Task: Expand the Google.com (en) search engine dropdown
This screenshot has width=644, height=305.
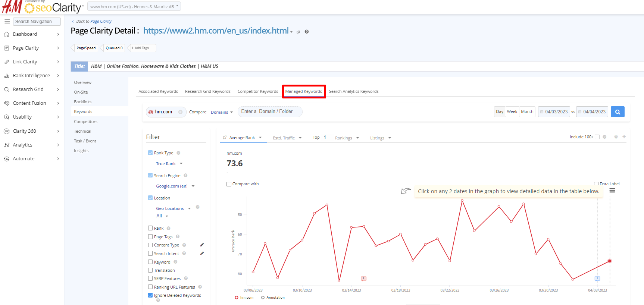Action: [x=175, y=186]
